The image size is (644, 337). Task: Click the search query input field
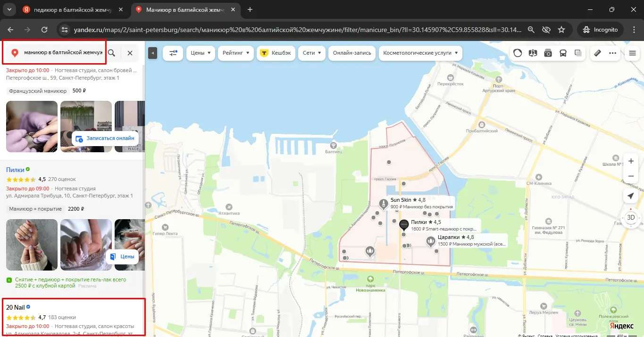[63, 53]
